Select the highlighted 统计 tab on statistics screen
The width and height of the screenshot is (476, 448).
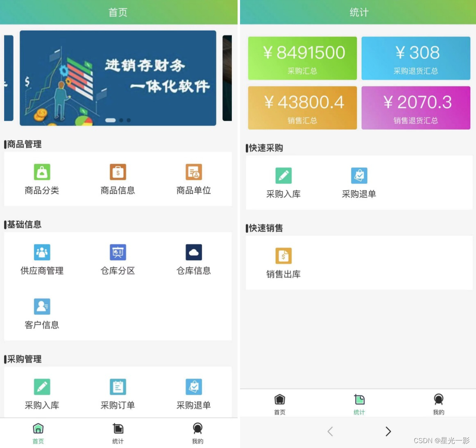point(359,404)
